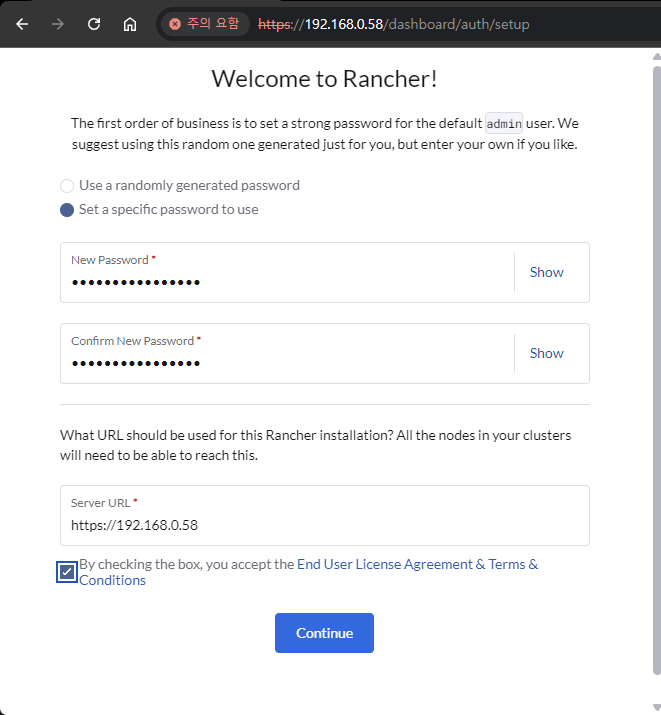
Task: Show the Confirm New Password characters
Action: (546, 353)
